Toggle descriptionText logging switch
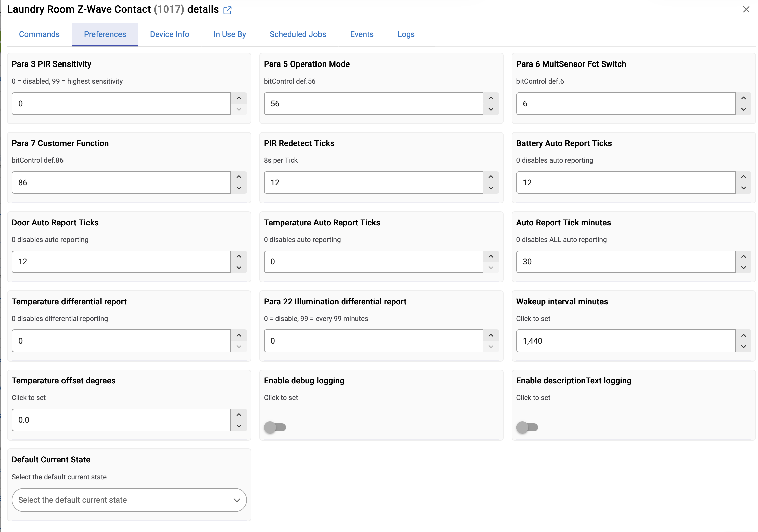758x532 pixels. point(527,427)
